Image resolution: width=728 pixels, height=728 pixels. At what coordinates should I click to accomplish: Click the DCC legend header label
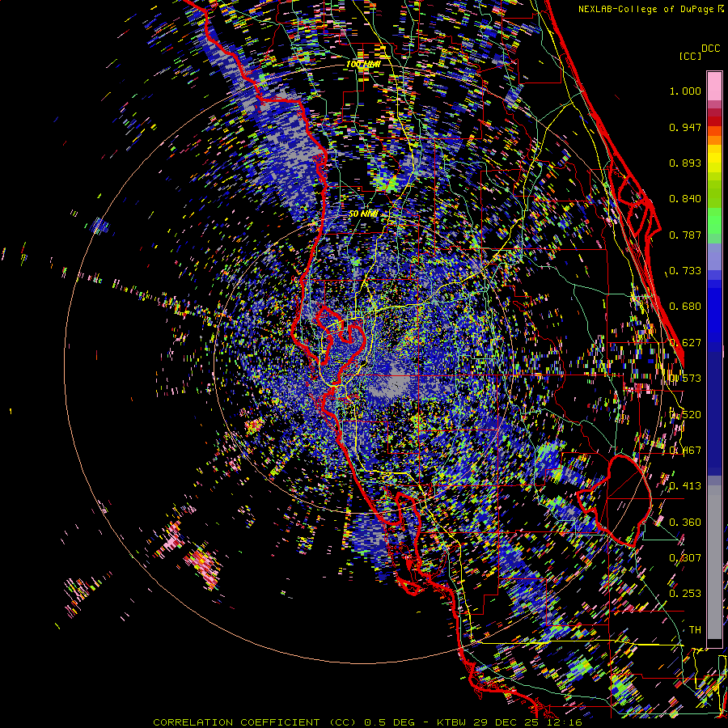(710, 49)
